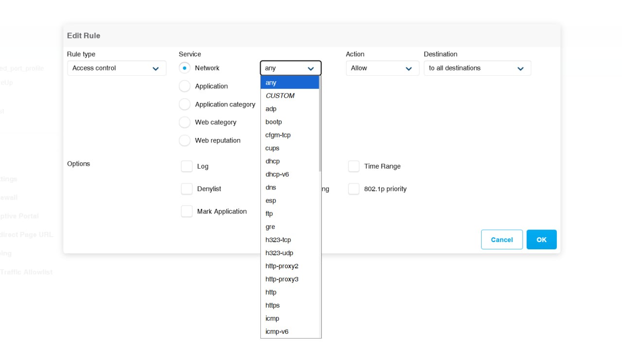Open the Rule type dropdown
This screenshot has width=622, height=364.
pyautogui.click(x=117, y=68)
